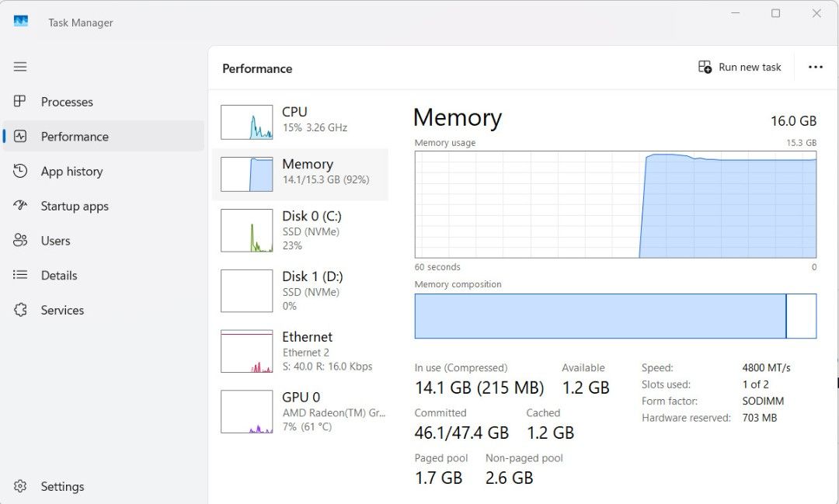Select the CPU performance graph thumbnail
839x504 pixels.
coord(247,122)
